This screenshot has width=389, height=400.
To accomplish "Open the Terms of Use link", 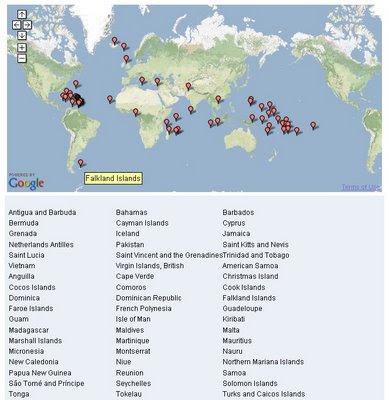I will click(x=361, y=187).
